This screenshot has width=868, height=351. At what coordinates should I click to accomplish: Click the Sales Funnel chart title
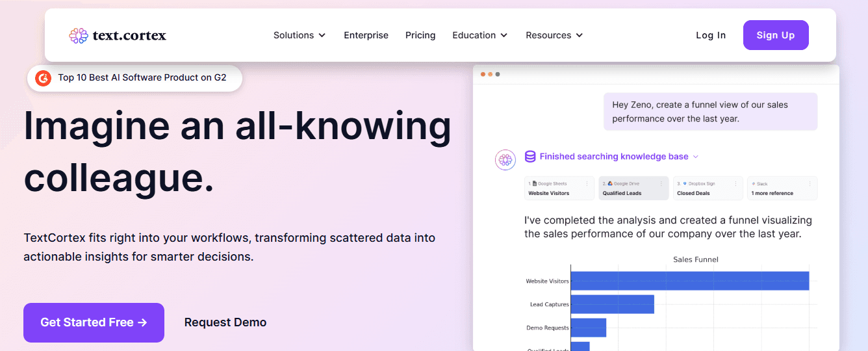click(695, 259)
